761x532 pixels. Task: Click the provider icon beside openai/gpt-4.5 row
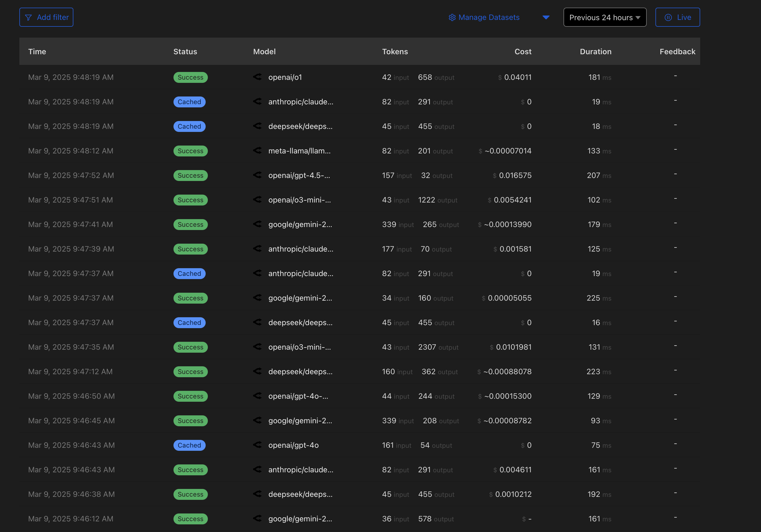tap(257, 175)
